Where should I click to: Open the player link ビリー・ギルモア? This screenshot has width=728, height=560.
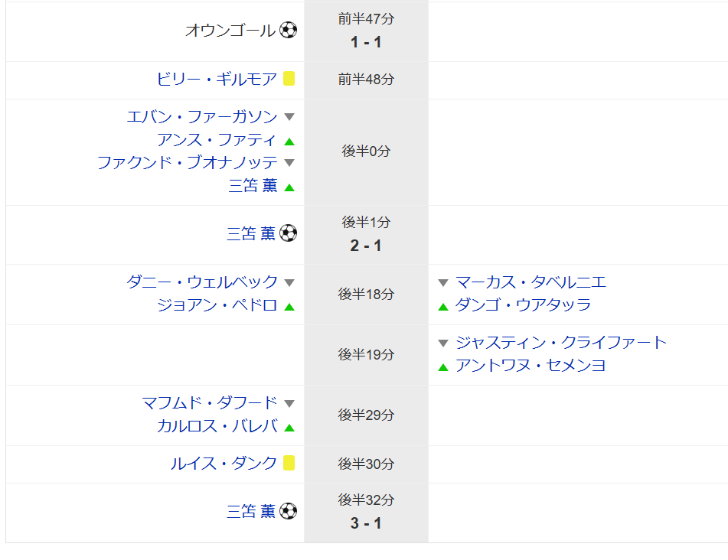click(217, 79)
